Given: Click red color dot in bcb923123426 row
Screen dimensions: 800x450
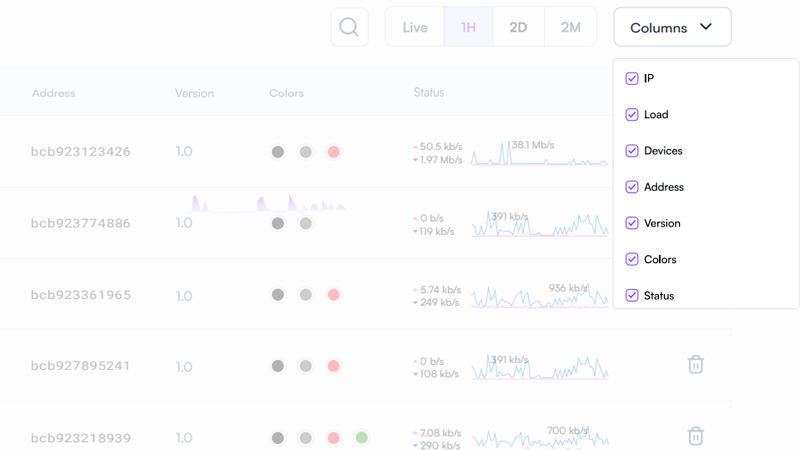Looking at the screenshot, I should 334,152.
